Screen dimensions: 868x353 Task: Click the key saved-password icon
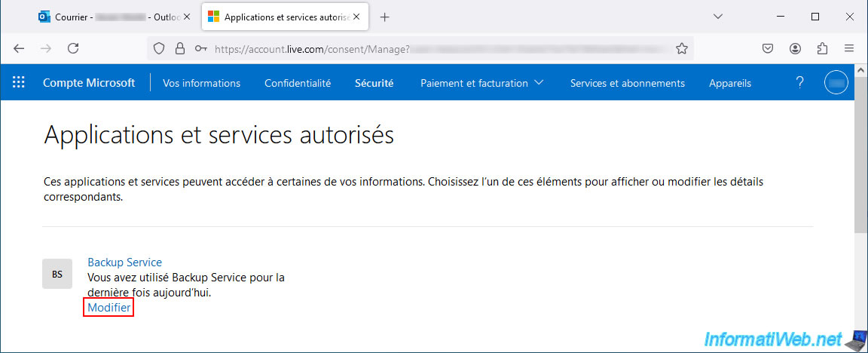[201, 49]
